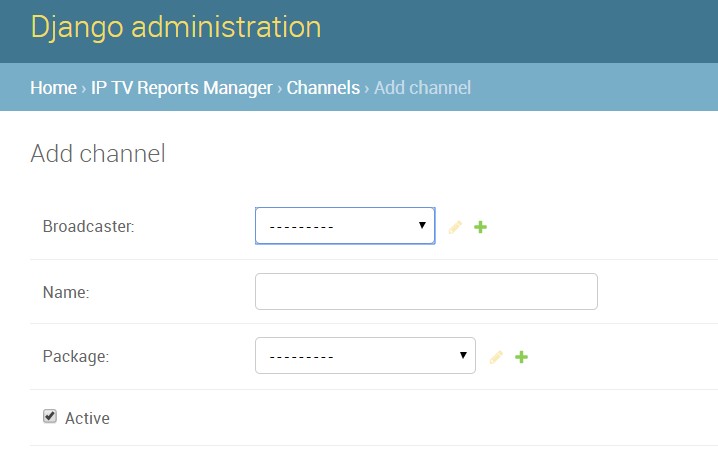
Task: Open the Broadcaster dropdown
Action: click(x=345, y=226)
